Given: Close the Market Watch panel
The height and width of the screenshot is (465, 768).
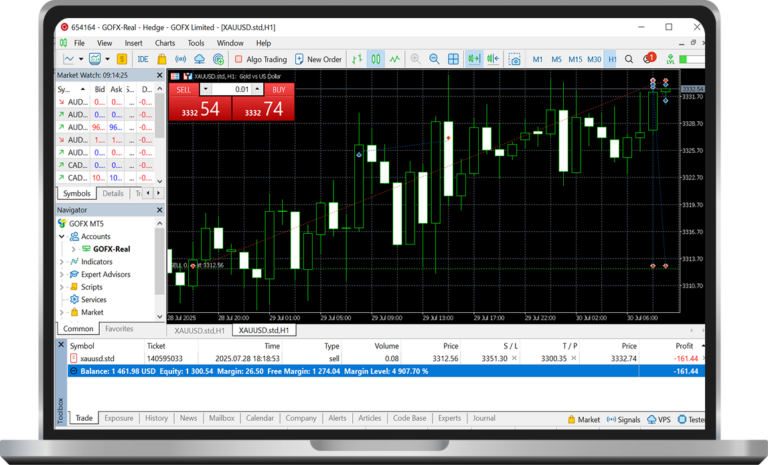Looking at the screenshot, I should pos(159,75).
